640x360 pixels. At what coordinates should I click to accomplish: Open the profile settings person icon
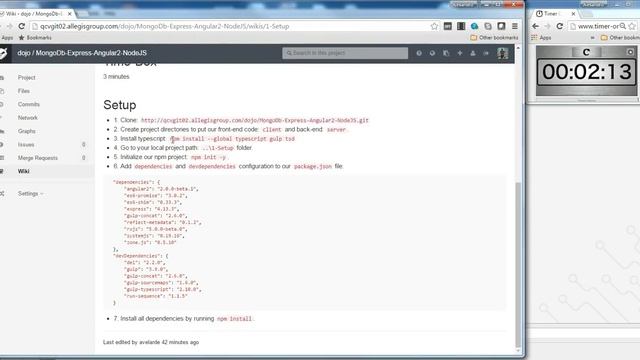point(473,53)
